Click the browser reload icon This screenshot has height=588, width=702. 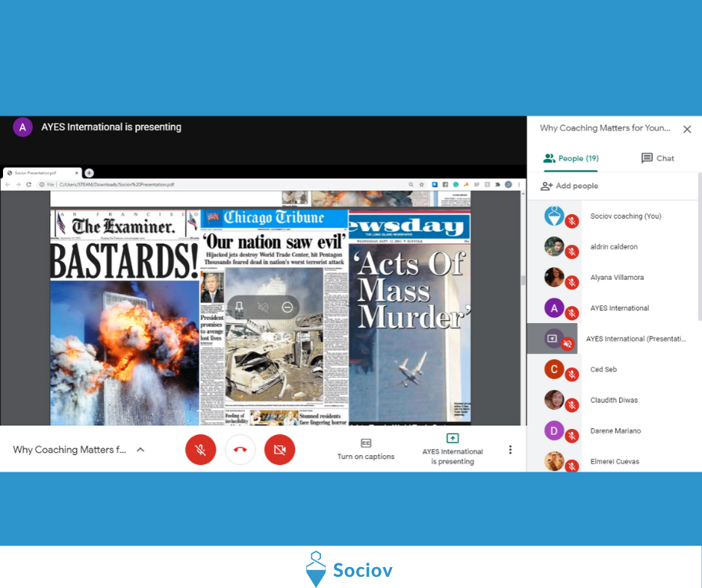(x=28, y=184)
